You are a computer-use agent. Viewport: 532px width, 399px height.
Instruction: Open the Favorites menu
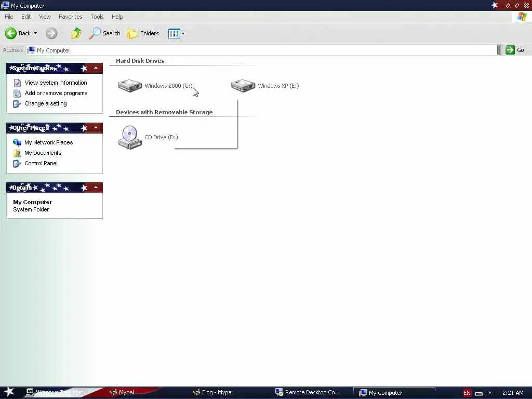pos(70,17)
